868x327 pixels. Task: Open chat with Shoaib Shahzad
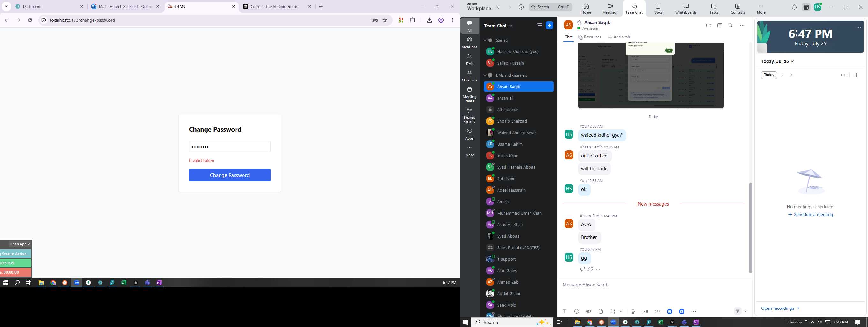click(x=519, y=121)
